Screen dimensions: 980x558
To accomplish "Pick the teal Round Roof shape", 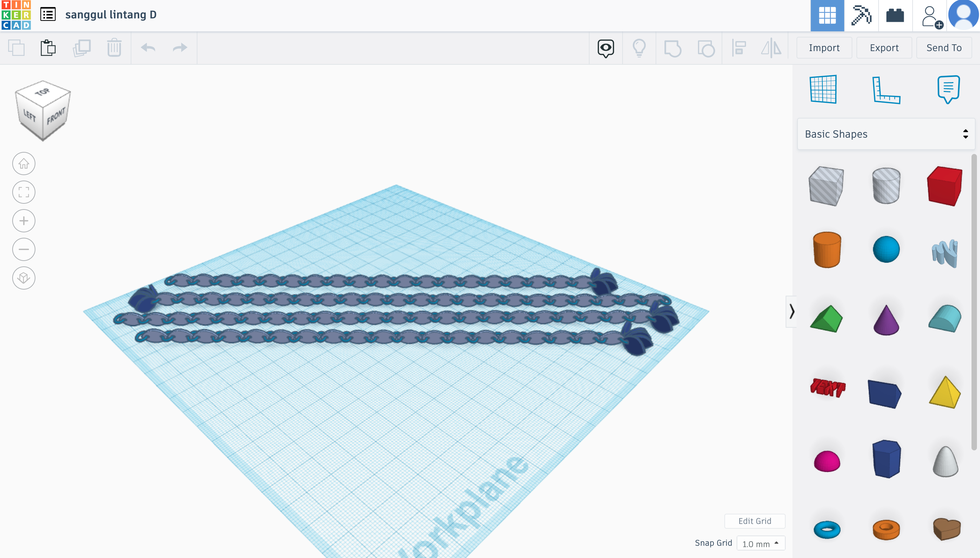I will point(945,318).
